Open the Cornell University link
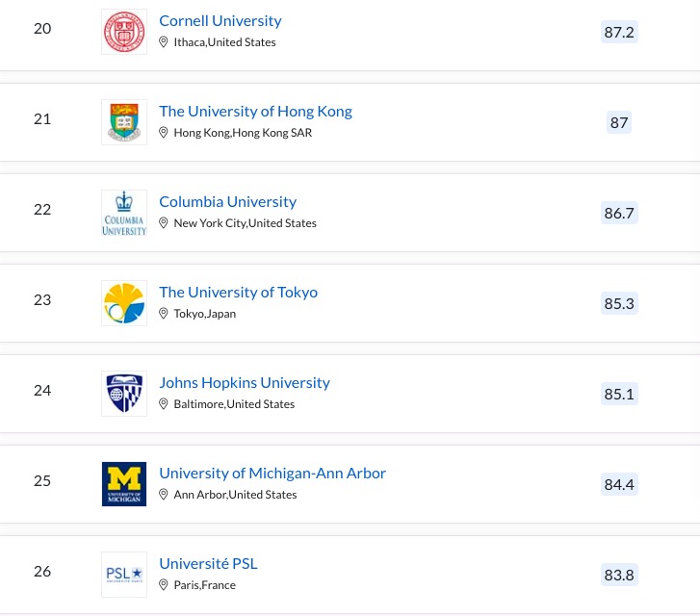Image resolution: width=700 pixels, height=616 pixels. [220, 20]
